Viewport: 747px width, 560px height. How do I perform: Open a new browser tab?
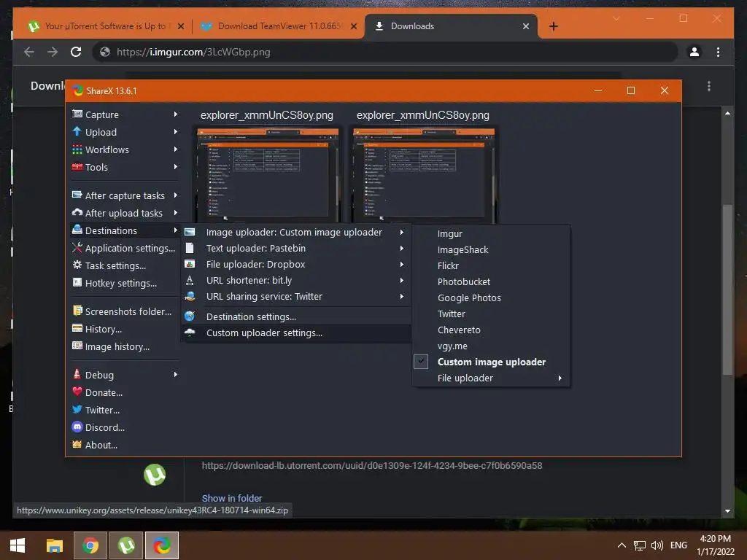pyautogui.click(x=553, y=26)
